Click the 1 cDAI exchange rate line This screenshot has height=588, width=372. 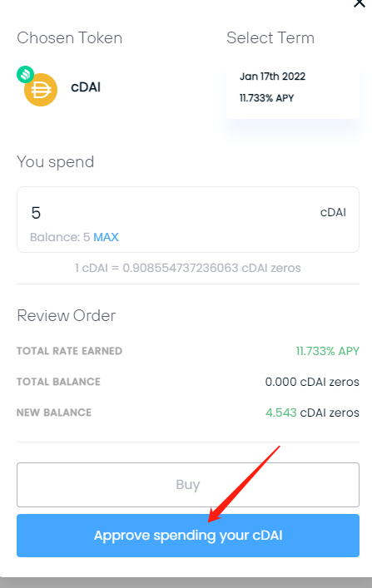tap(188, 268)
